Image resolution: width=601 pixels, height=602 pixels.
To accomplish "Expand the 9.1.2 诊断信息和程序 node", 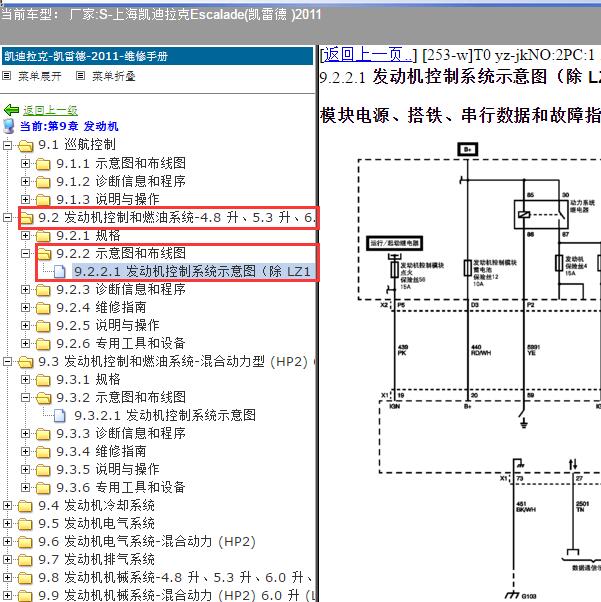I will point(25,182).
